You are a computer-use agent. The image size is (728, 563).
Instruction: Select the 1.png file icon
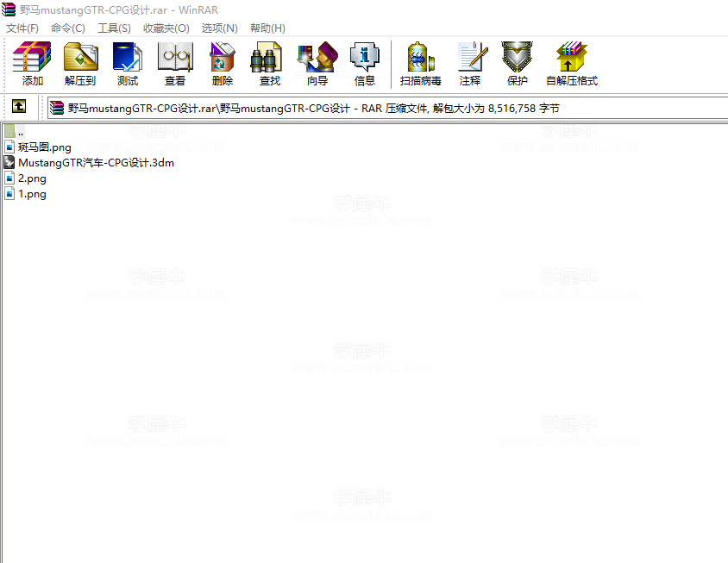[9, 193]
